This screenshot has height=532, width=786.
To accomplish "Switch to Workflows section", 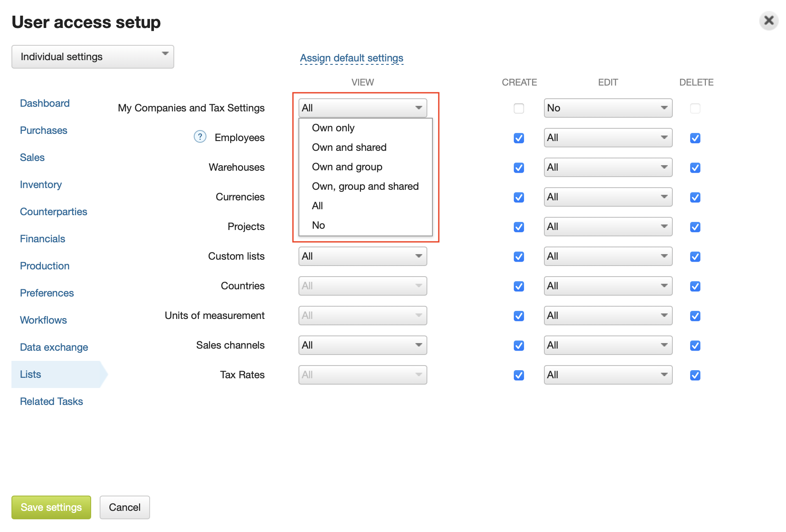I will point(43,320).
